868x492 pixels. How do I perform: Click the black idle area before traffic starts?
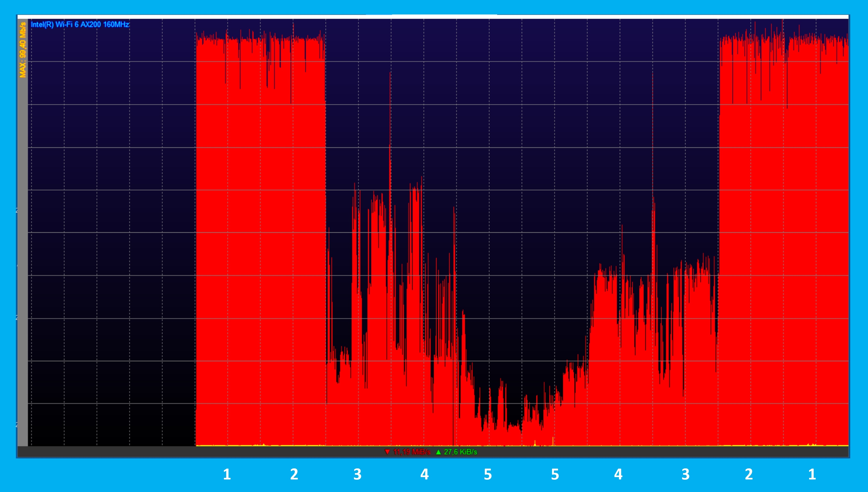[x=112, y=236]
